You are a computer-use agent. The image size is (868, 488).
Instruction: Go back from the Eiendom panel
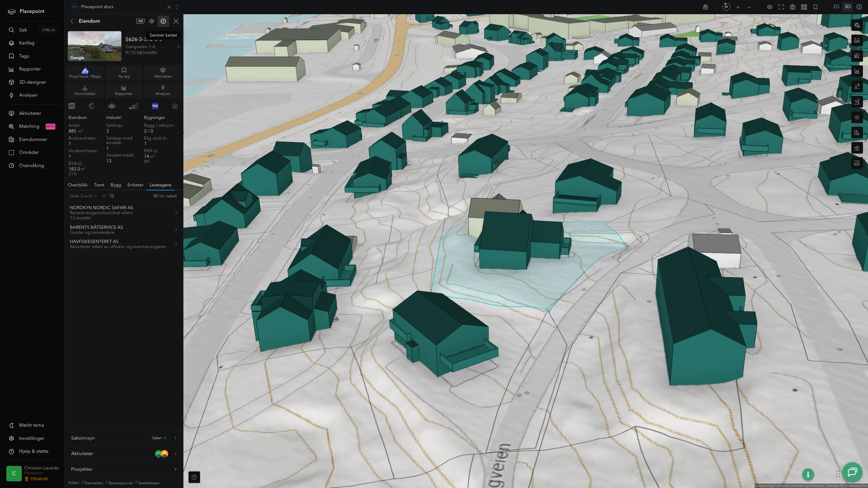[72, 21]
